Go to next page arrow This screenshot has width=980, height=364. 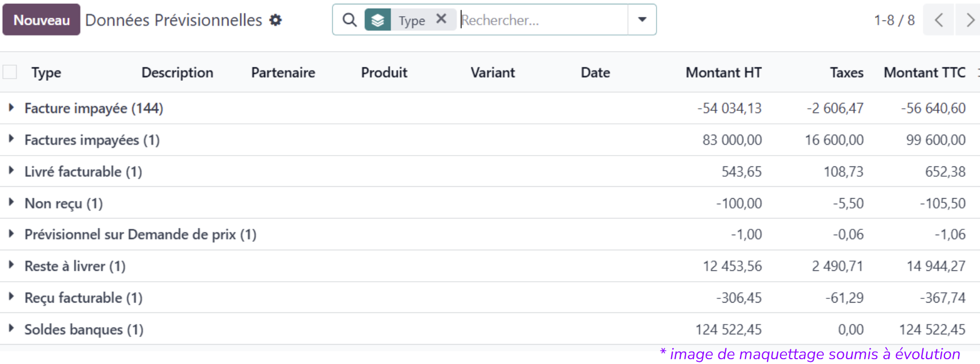coord(969,20)
